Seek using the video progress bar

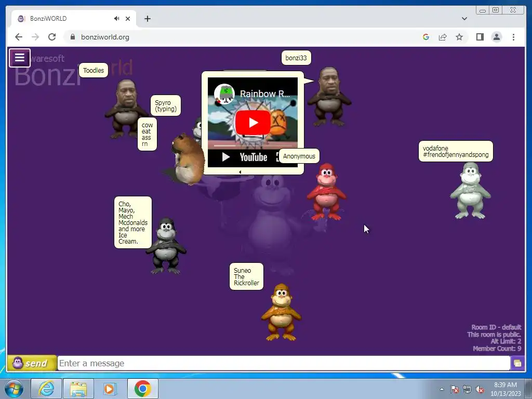tap(253, 145)
